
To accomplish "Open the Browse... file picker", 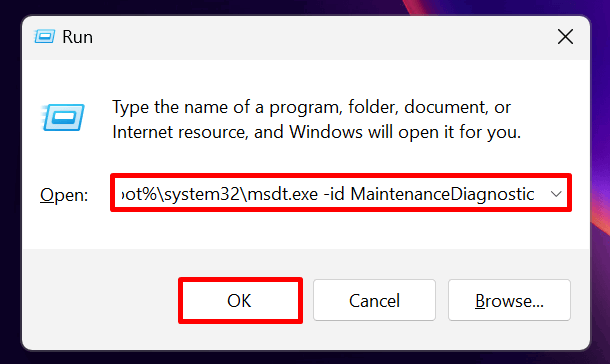I will pos(509,300).
